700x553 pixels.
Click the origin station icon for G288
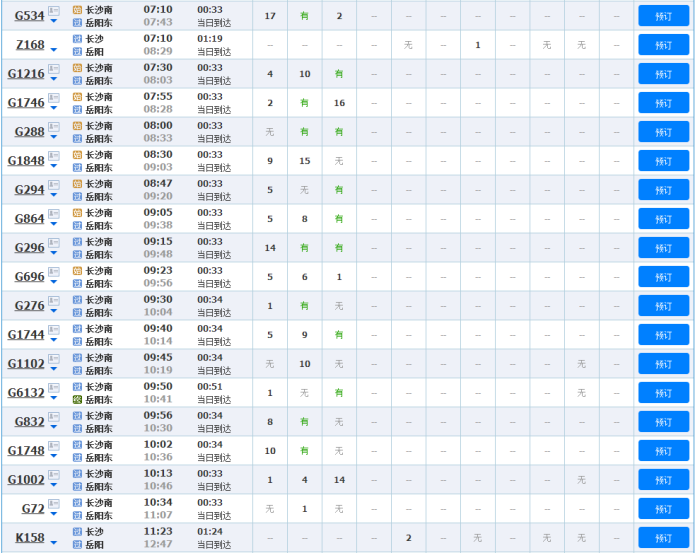(x=77, y=126)
